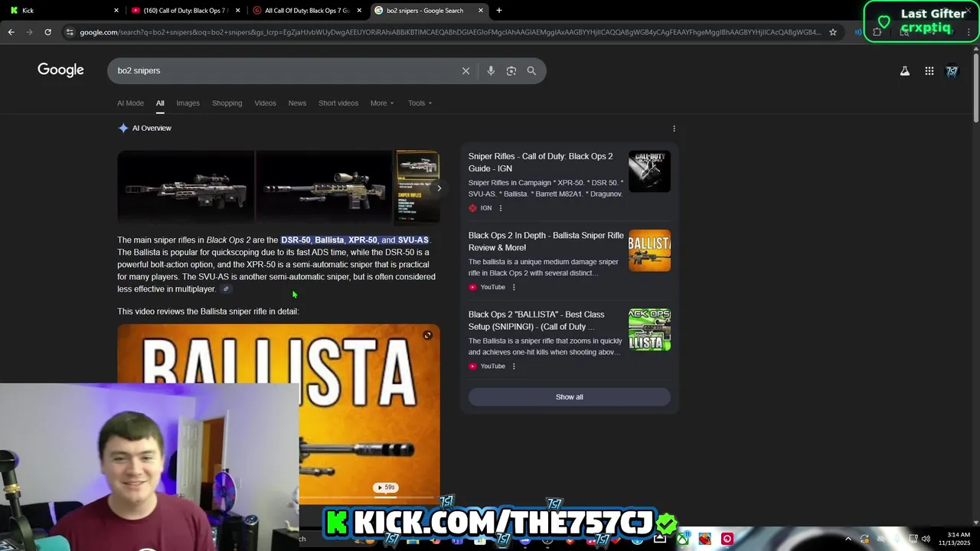Switch to the Kick tab

coord(63,11)
